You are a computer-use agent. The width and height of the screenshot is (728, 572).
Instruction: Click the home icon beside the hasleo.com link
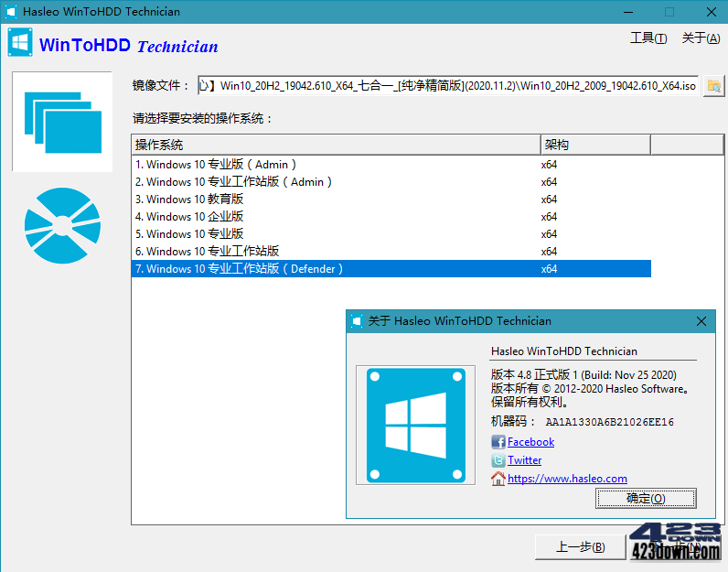[498, 479]
